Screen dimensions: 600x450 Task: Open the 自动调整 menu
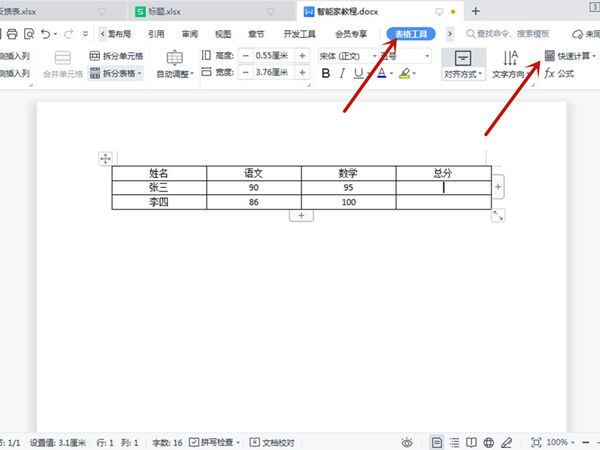(175, 64)
